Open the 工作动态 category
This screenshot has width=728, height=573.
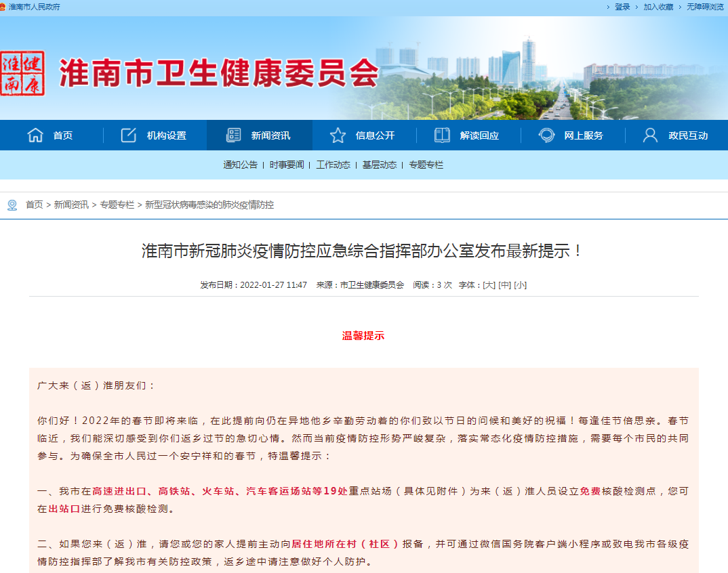point(332,165)
